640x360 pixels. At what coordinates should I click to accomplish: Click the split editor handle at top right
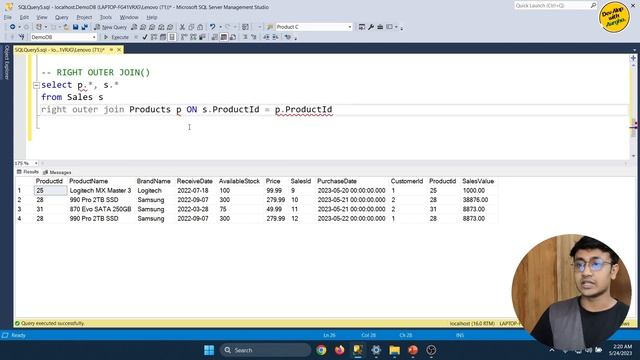633,58
